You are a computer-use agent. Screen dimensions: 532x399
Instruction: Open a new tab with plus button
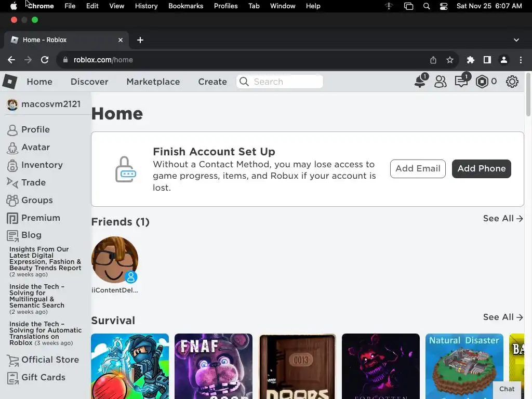pos(140,40)
